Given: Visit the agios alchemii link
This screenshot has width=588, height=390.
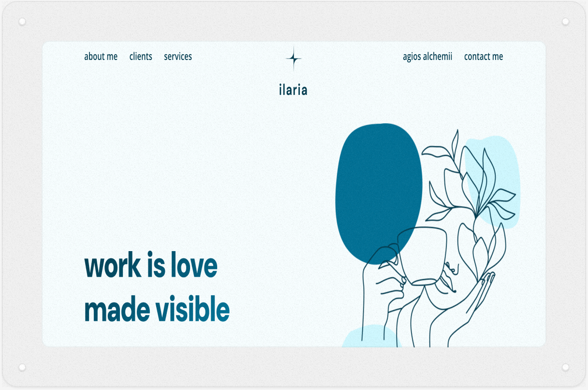Looking at the screenshot, I should (x=427, y=57).
